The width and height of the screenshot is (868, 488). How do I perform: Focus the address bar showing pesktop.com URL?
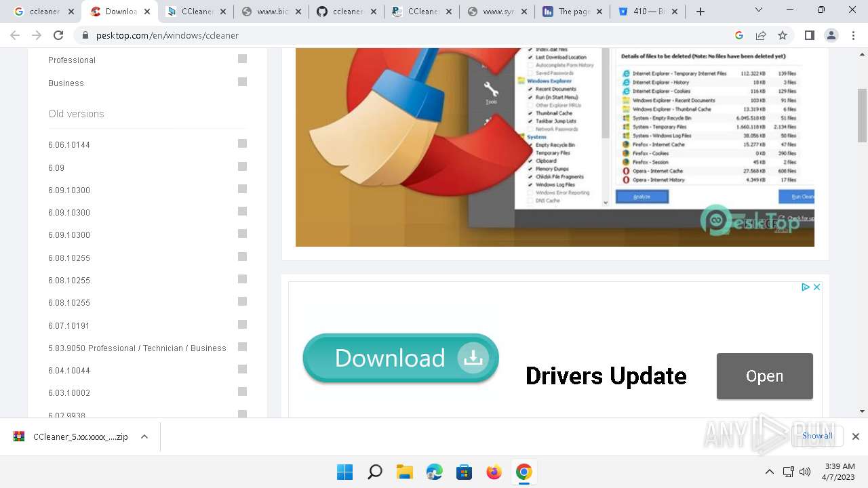[407, 35]
